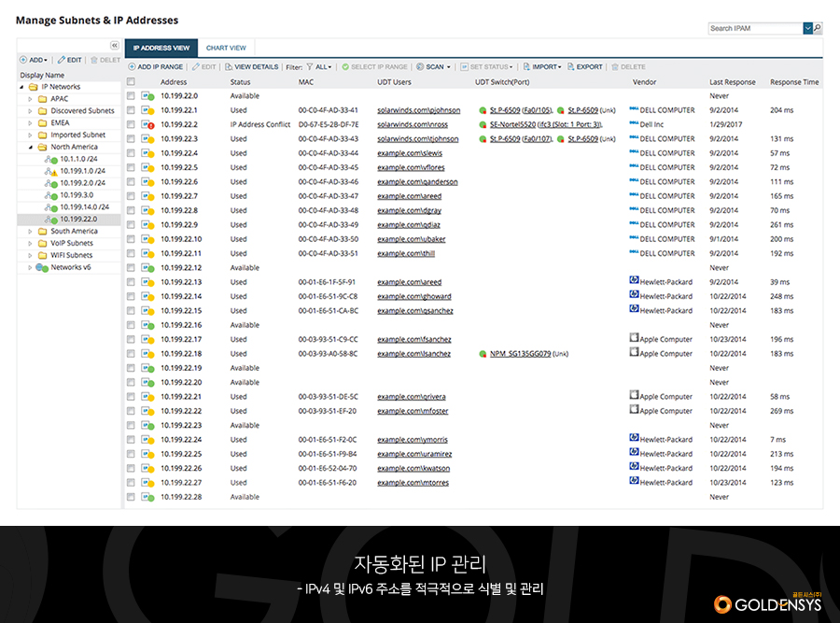840x623 pixels.
Task: Click the EXPORT toolbar button
Action: tap(585, 67)
